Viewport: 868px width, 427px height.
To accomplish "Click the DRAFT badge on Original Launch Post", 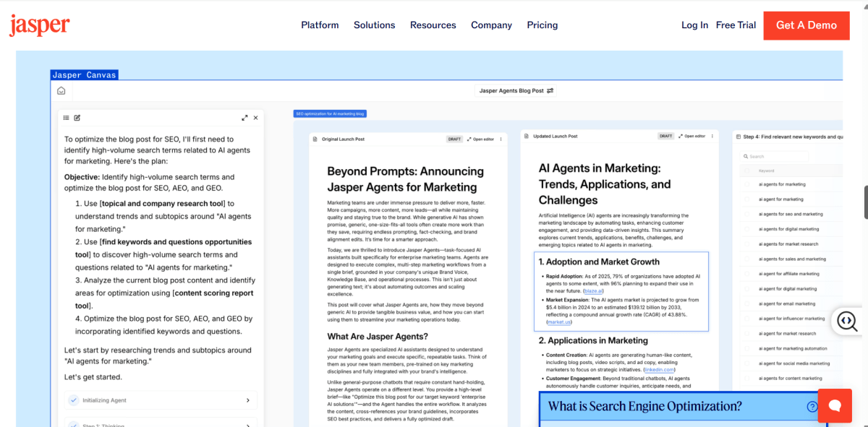I will point(454,139).
